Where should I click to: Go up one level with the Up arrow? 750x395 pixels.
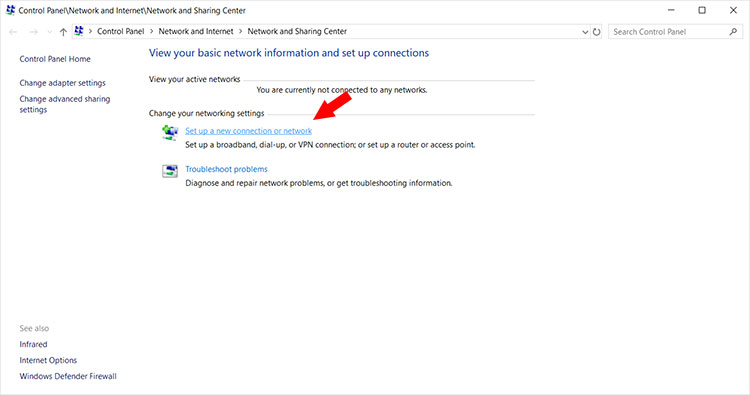63,32
